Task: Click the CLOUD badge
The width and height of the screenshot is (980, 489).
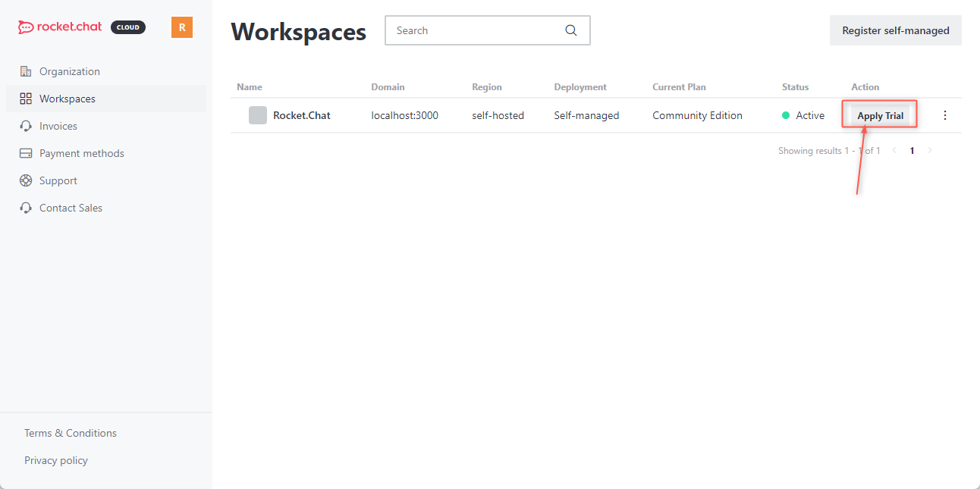Action: click(x=128, y=27)
